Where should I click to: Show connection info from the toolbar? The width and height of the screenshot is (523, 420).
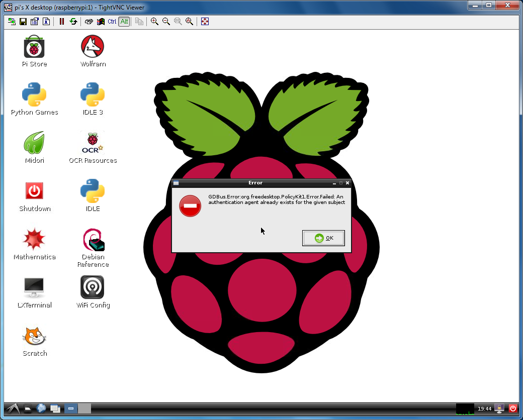pyautogui.click(x=46, y=22)
